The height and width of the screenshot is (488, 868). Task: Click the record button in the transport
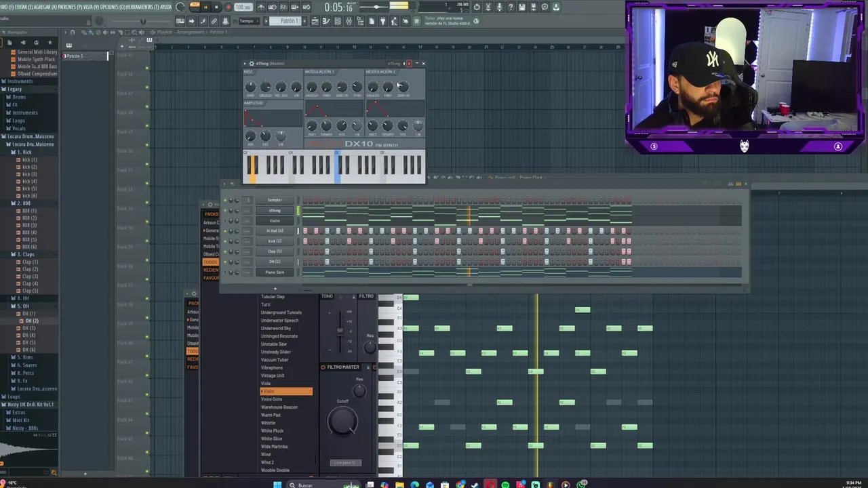point(228,7)
